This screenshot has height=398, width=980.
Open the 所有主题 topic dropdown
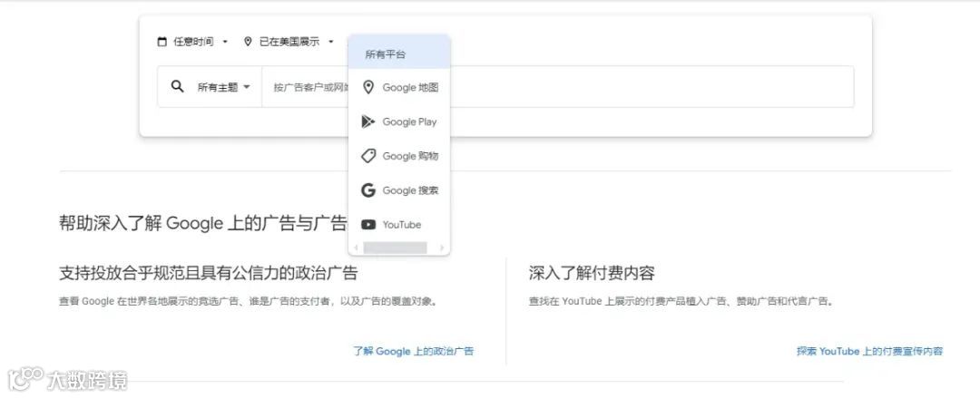coord(224,87)
